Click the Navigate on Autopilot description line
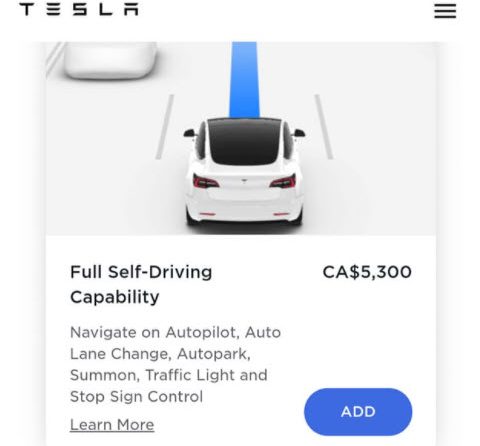The height and width of the screenshot is (446, 480). point(175,332)
